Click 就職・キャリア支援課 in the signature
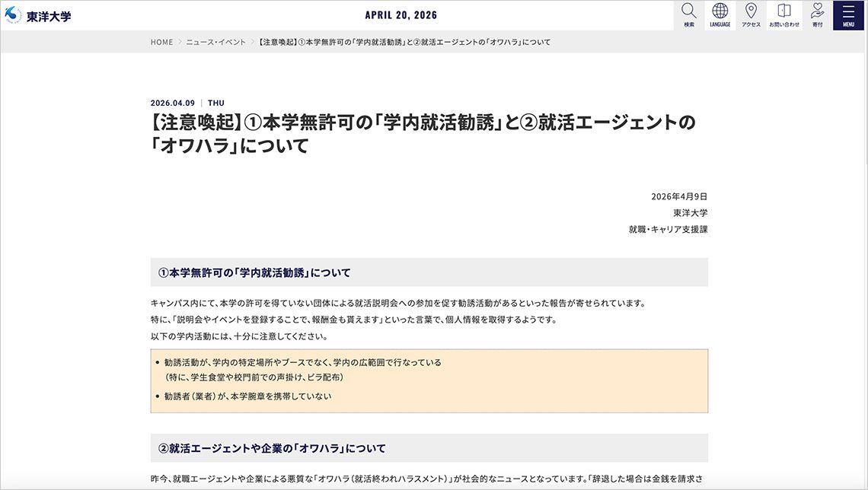 tap(668, 229)
